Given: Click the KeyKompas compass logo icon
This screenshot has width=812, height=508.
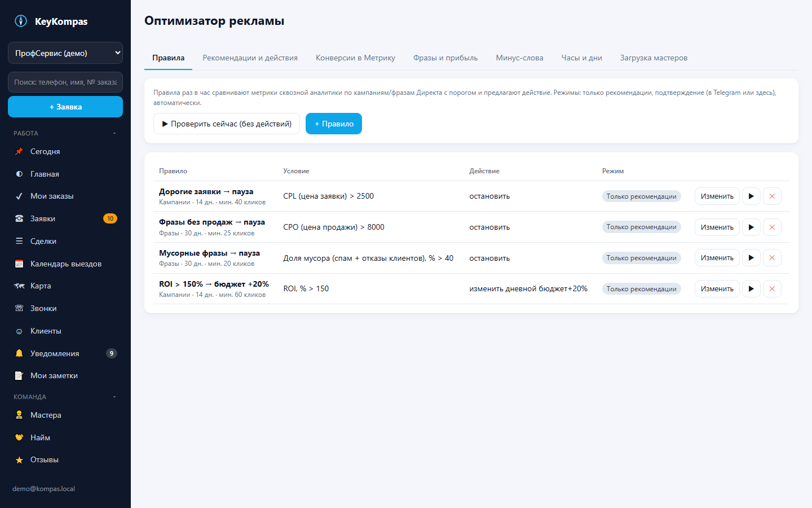Looking at the screenshot, I should [x=21, y=21].
